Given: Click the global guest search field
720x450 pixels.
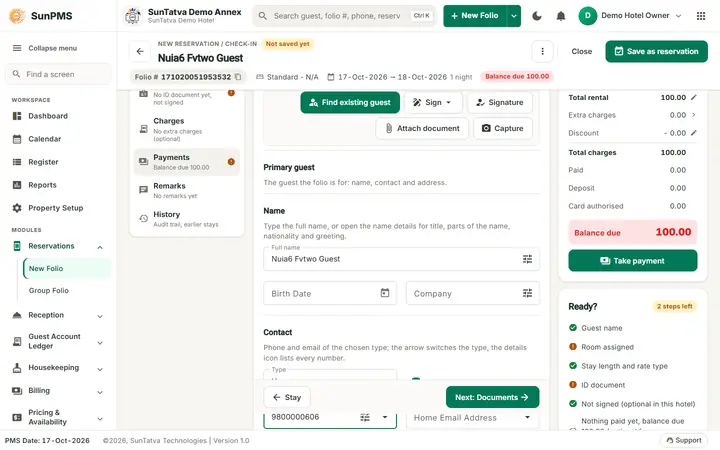Looking at the screenshot, I should [x=343, y=16].
